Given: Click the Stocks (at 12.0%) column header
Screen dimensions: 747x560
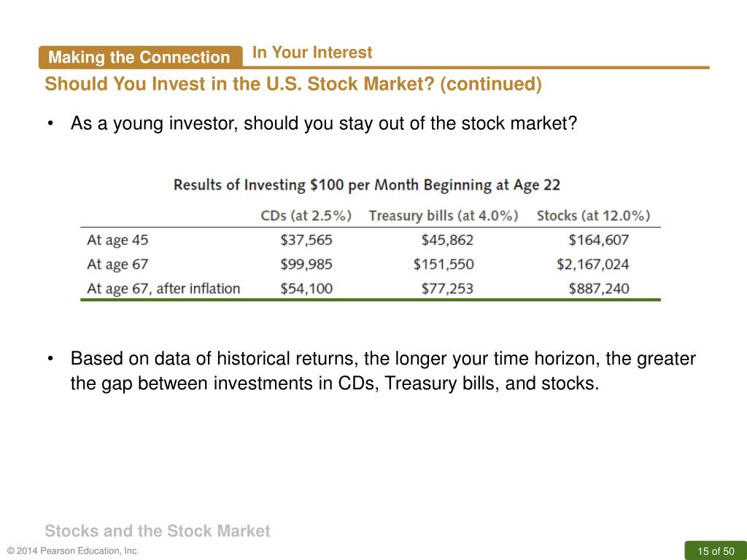Looking at the screenshot, I should [x=593, y=216].
